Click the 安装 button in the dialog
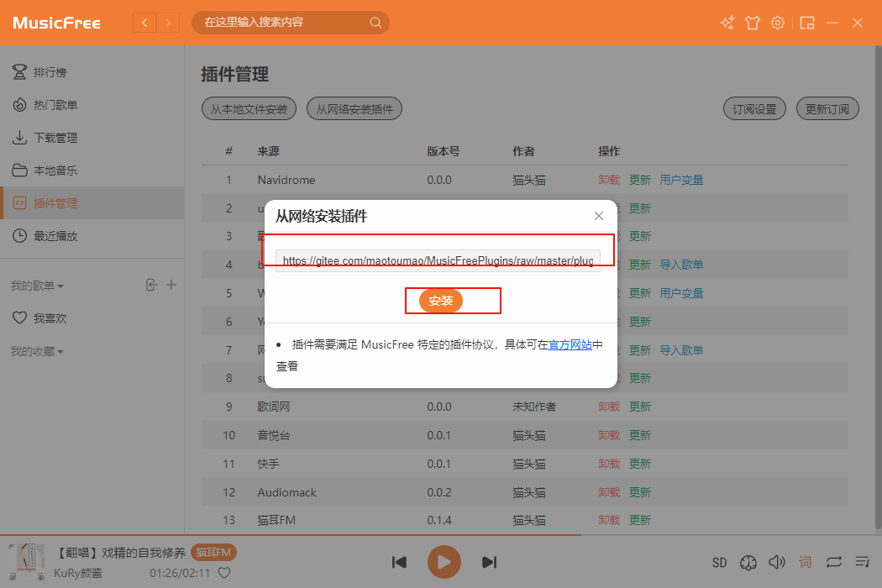Image resolution: width=882 pixels, height=588 pixels. pos(453,300)
